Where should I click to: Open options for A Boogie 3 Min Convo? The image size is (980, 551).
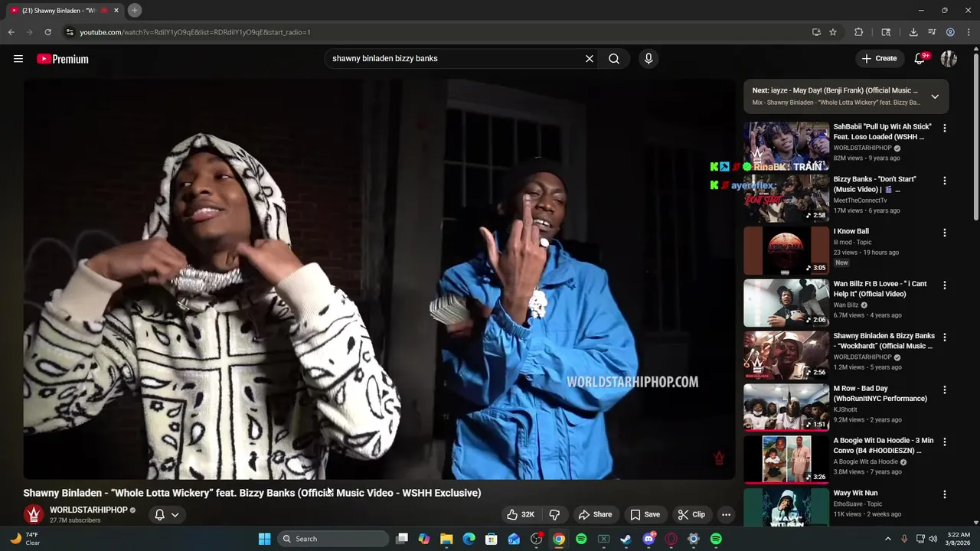click(x=944, y=442)
